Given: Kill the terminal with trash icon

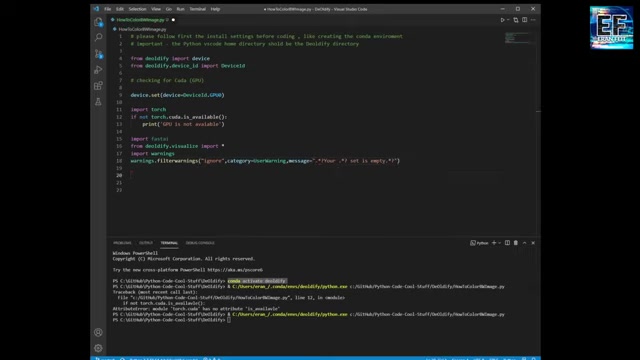Looking at the screenshot, I should 516,243.
